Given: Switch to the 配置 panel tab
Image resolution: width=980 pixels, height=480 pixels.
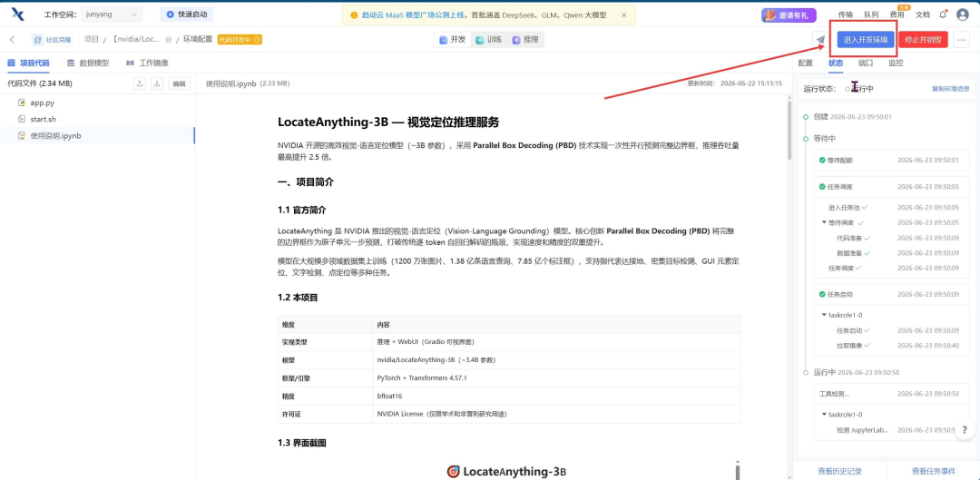Looking at the screenshot, I should pos(806,63).
